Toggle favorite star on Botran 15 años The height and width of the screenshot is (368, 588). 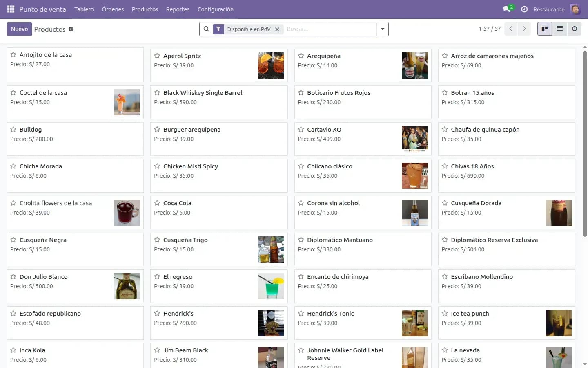click(445, 92)
